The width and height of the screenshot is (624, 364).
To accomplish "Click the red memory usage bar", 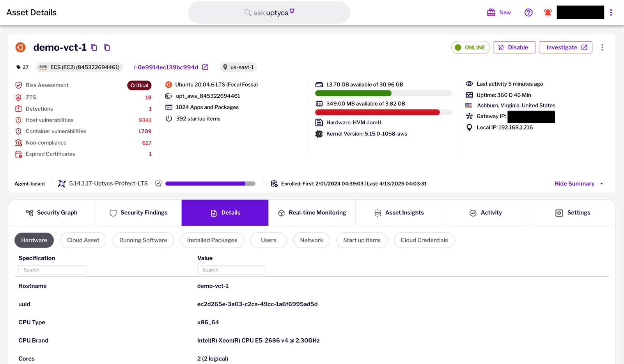I will (x=383, y=112).
